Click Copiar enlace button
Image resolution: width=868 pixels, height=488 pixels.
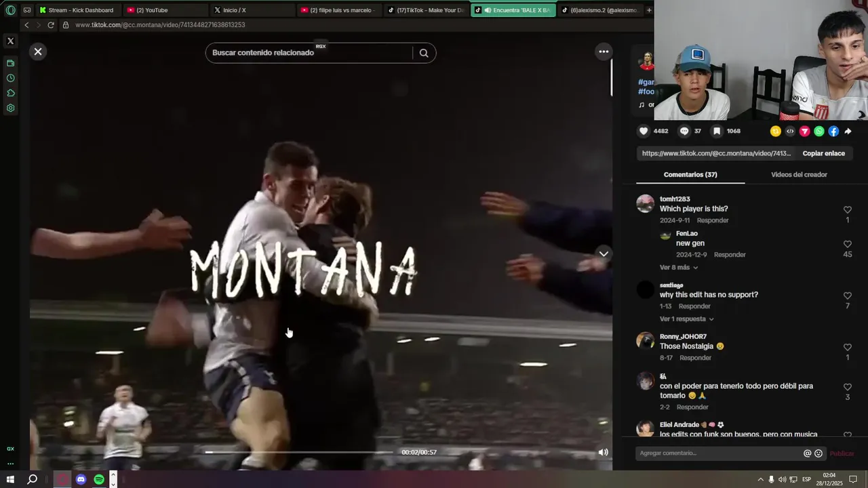point(823,153)
